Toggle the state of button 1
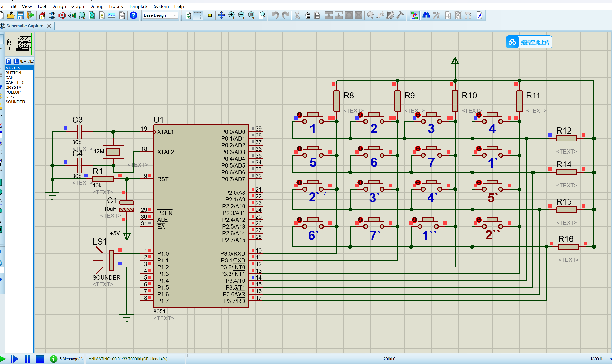Image resolution: width=612 pixels, height=364 pixels. 299,115
